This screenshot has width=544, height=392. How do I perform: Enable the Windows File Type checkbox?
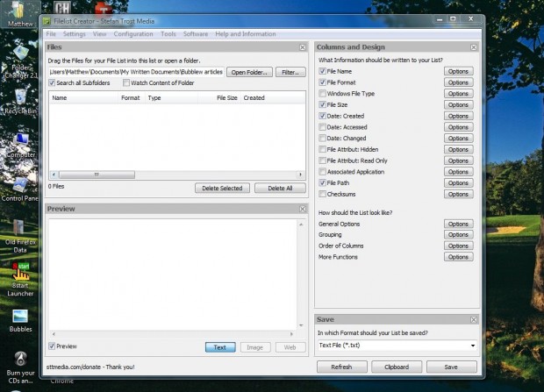coord(323,93)
